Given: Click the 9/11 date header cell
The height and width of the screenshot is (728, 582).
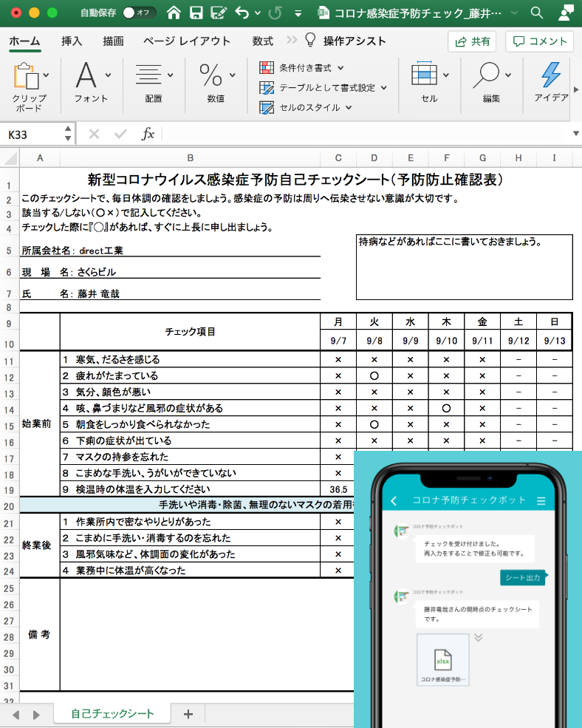Looking at the screenshot, I should coord(483,341).
